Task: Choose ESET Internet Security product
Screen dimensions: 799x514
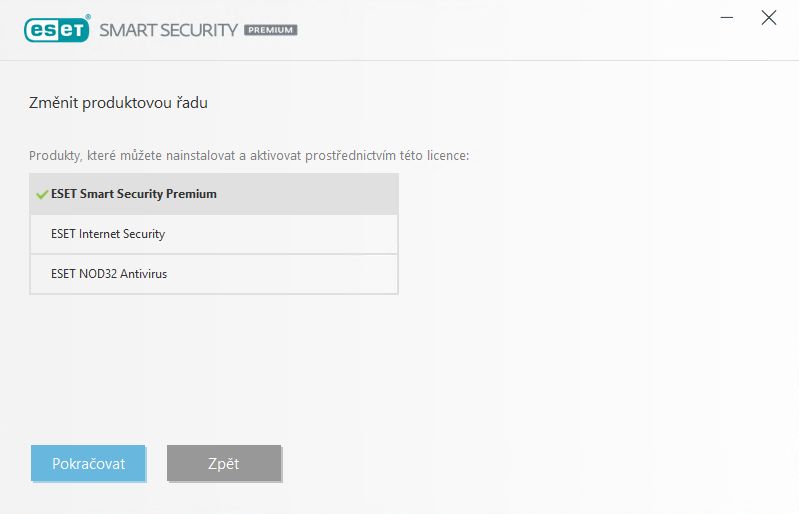Action: [x=214, y=234]
